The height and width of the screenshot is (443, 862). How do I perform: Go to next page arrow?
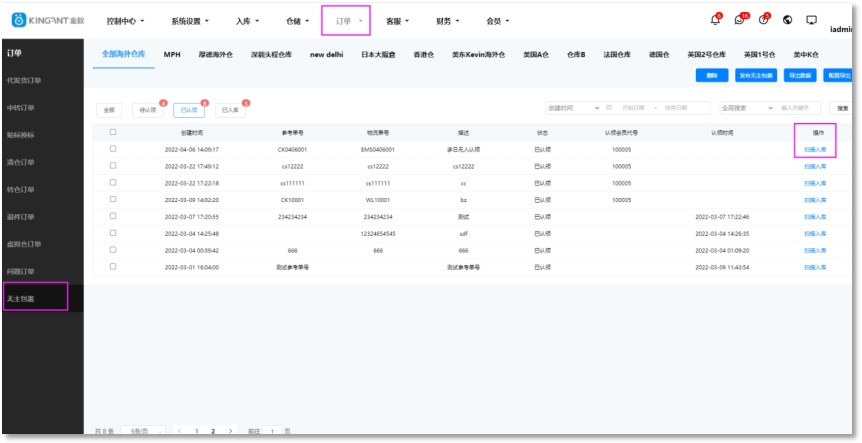pos(230,431)
